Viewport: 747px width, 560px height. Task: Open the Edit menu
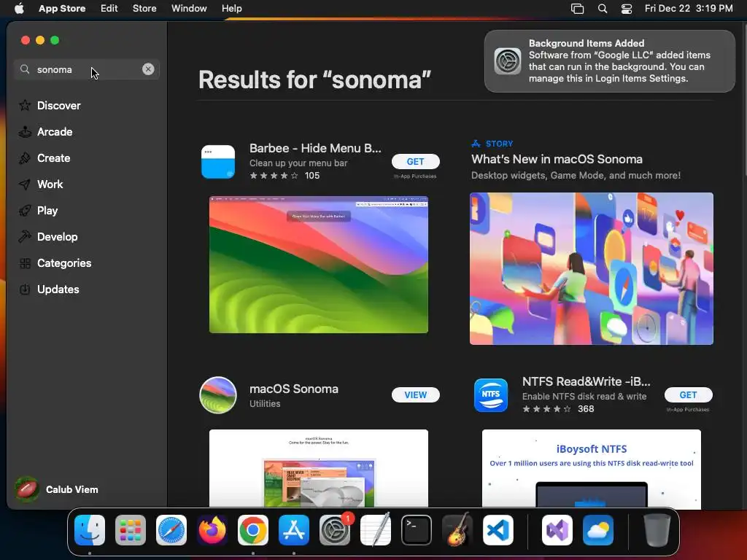pos(109,8)
